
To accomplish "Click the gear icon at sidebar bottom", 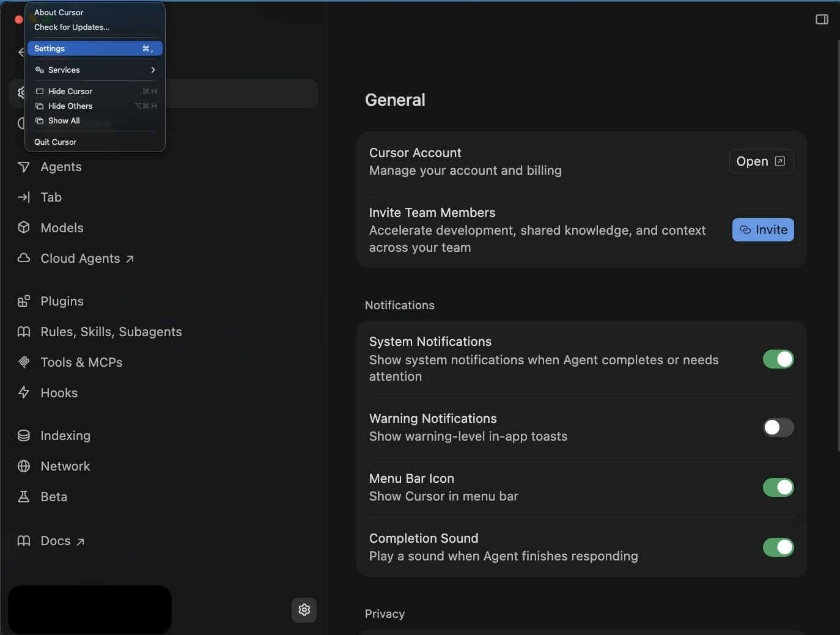I will point(304,610).
